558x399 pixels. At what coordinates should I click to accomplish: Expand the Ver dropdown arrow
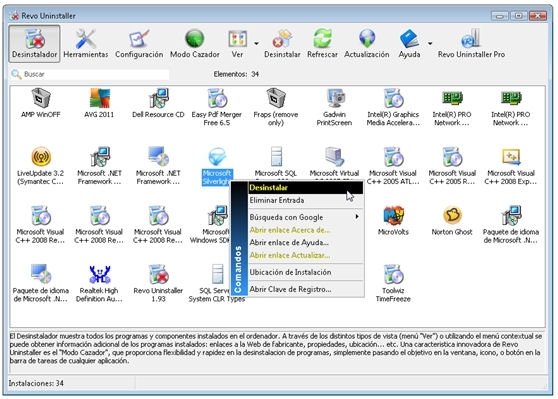pos(256,44)
